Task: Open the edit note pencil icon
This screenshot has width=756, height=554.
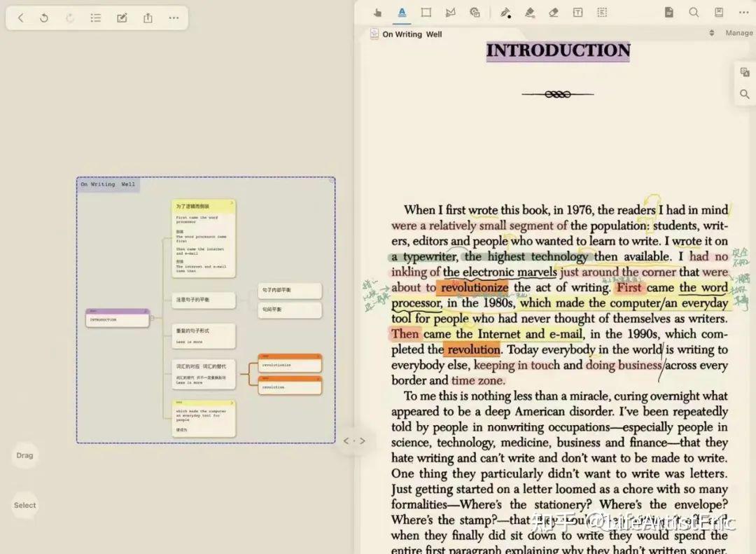Action: click(122, 18)
